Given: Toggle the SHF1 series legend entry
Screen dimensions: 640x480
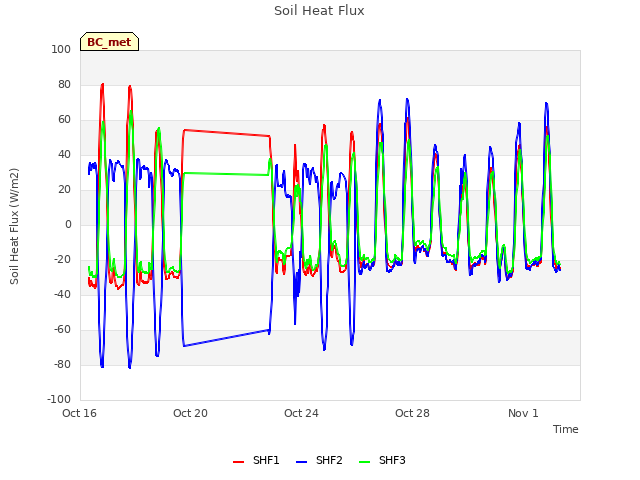Looking at the screenshot, I should tap(256, 460).
